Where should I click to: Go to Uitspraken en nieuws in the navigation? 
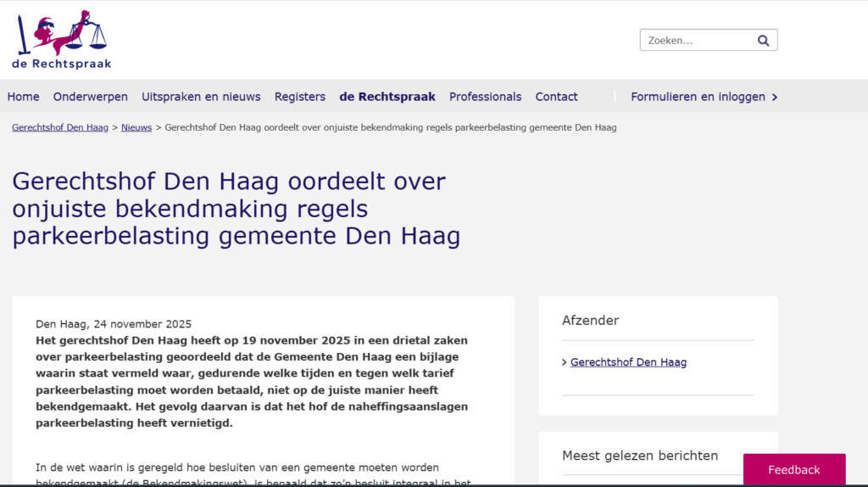[x=201, y=97]
